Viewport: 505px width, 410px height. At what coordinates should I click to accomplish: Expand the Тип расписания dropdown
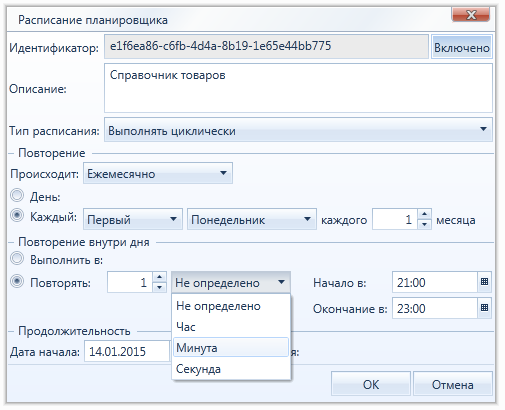(x=298, y=130)
